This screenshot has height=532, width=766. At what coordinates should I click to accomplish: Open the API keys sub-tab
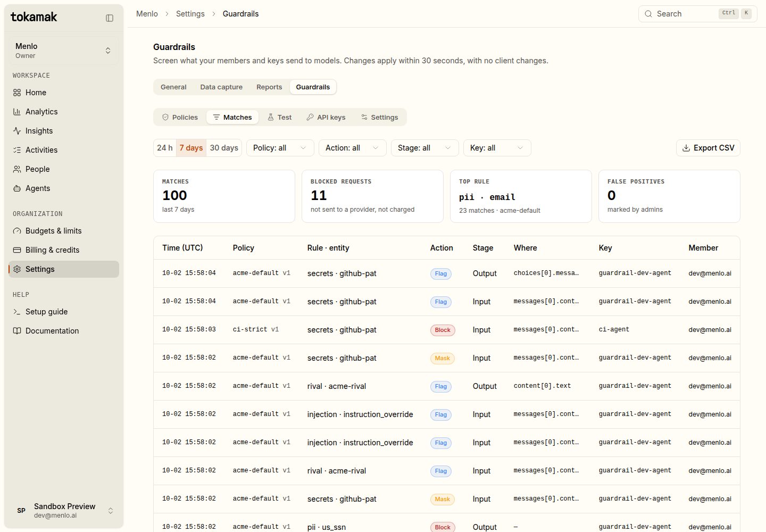(326, 117)
